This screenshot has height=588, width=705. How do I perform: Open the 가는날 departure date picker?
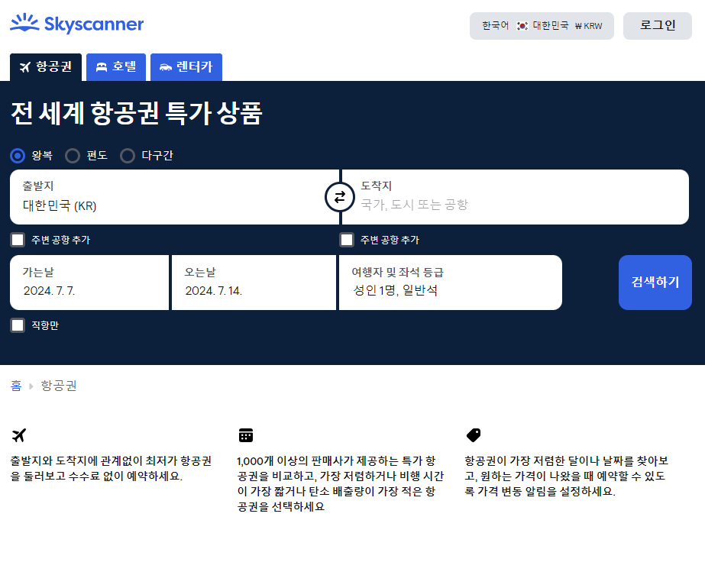[89, 283]
